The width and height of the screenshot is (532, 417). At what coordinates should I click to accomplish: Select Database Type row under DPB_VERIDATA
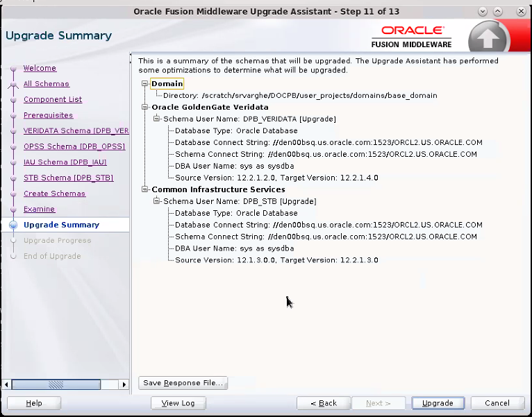(x=236, y=130)
